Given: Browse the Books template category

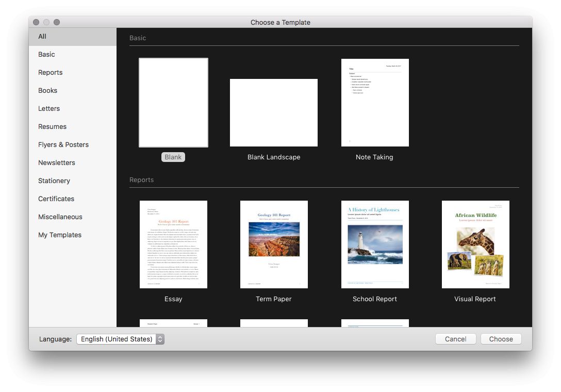Looking at the screenshot, I should (47, 91).
